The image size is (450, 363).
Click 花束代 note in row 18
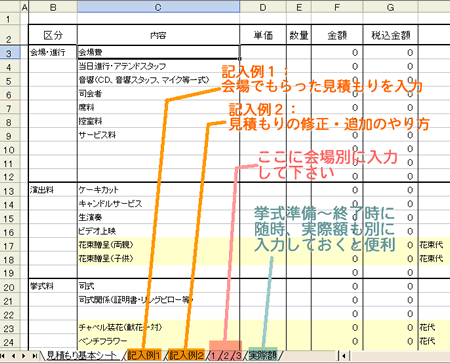(431, 259)
